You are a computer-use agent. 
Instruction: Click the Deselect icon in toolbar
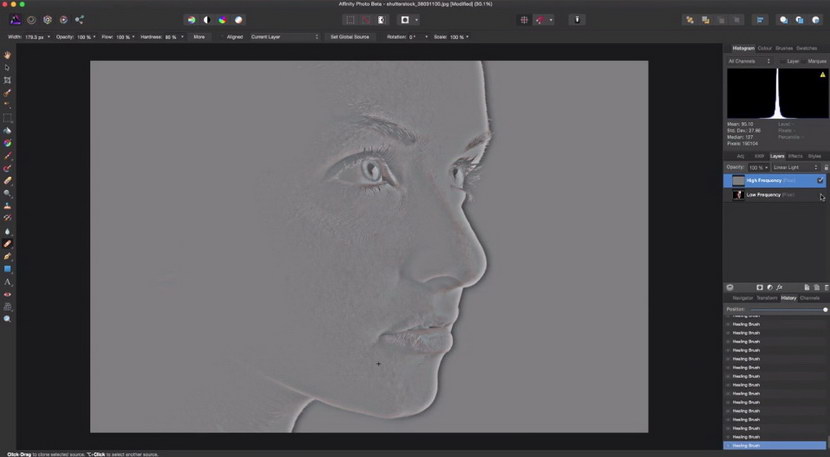[x=366, y=20]
